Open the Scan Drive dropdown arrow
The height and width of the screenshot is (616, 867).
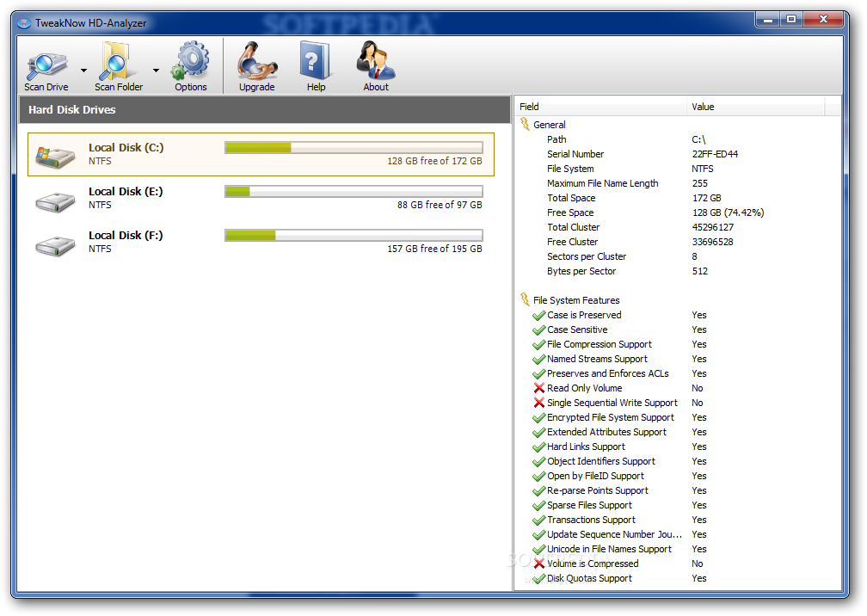(83, 71)
